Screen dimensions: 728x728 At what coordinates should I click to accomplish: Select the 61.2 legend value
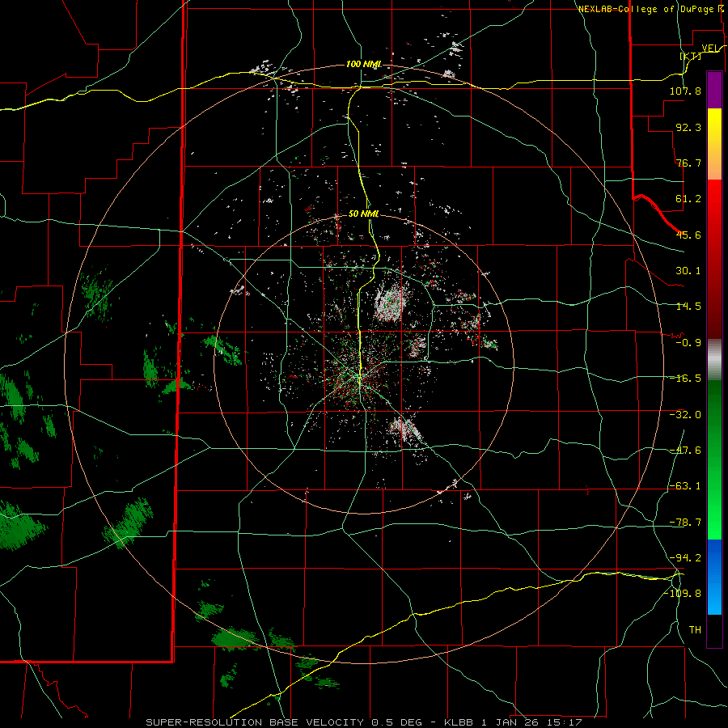coord(688,199)
